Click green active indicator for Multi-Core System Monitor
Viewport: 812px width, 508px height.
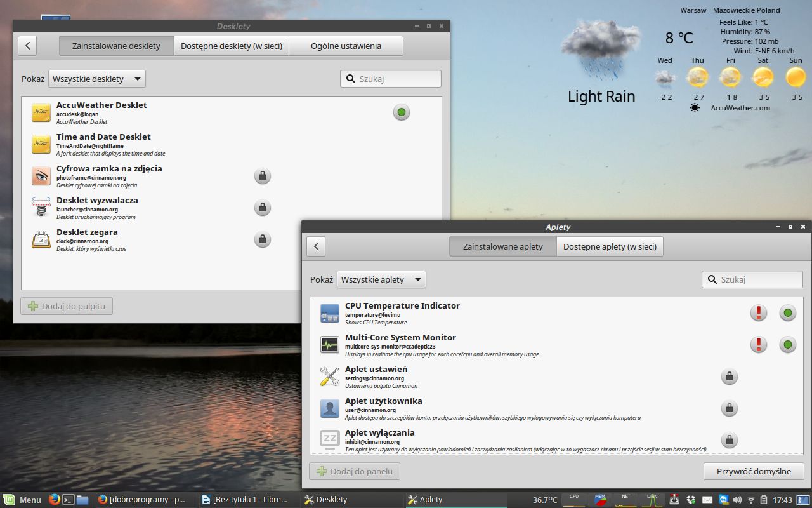click(788, 344)
